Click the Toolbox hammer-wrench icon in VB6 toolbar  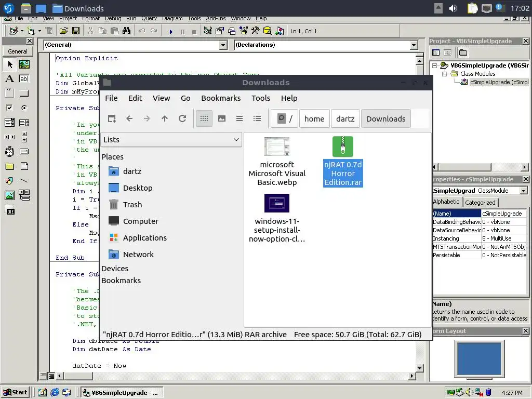(255, 31)
